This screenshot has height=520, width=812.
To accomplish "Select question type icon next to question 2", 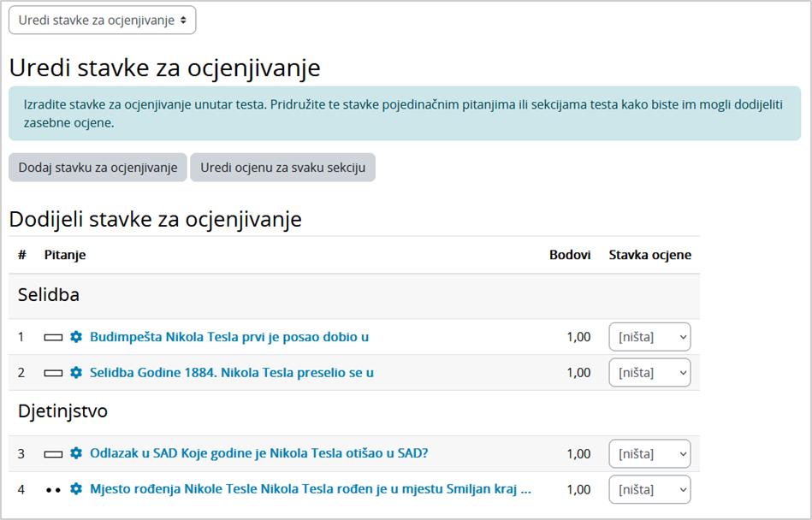I will click(x=51, y=372).
